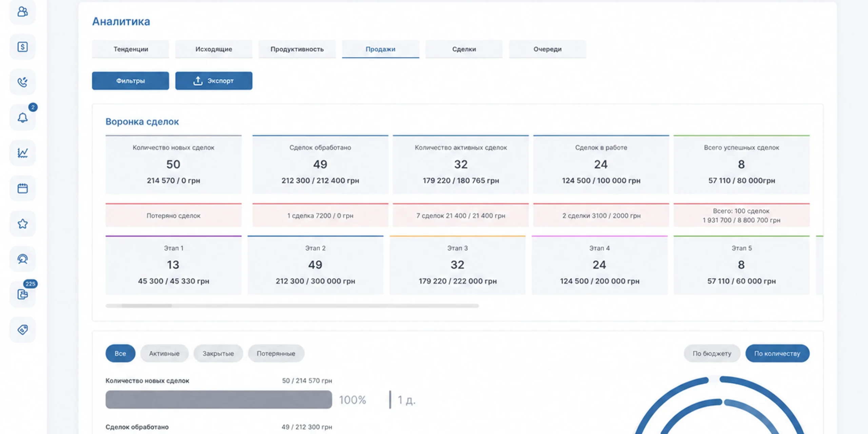Open the analytics chart sidebar icon

coord(22,153)
